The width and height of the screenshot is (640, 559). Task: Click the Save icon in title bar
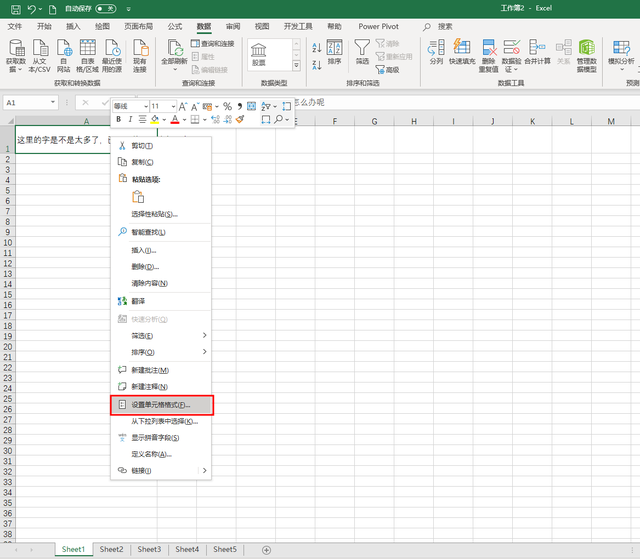point(16,9)
